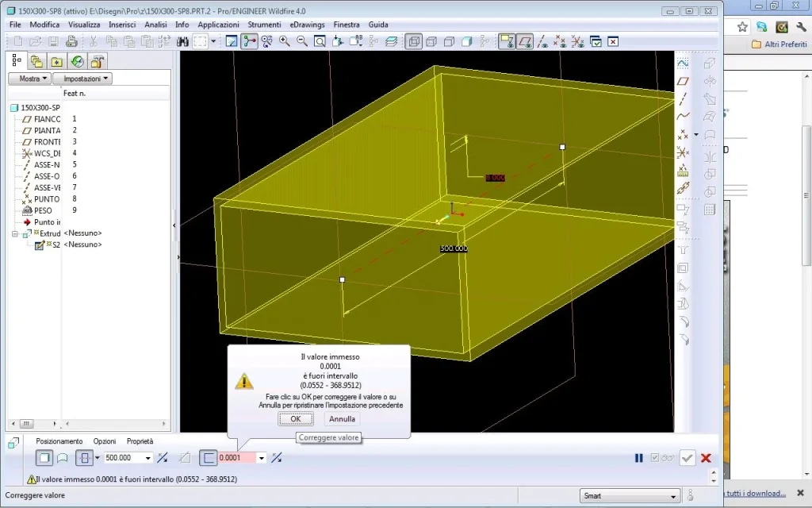
Task: Click Annulla in the warning dialog
Action: [343, 419]
